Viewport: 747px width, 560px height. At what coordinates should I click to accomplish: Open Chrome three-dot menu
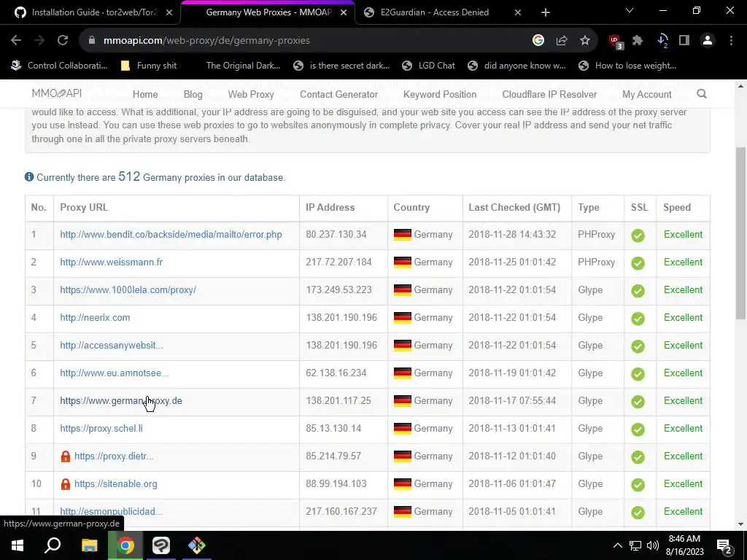point(731,41)
